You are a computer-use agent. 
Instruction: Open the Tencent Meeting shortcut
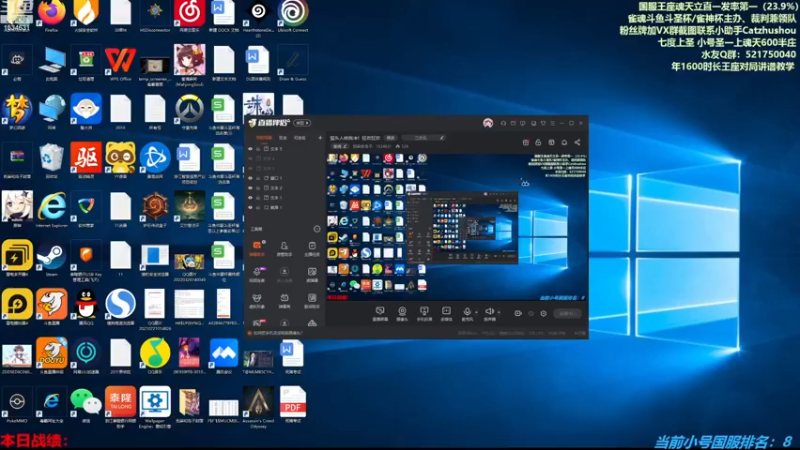(223, 354)
